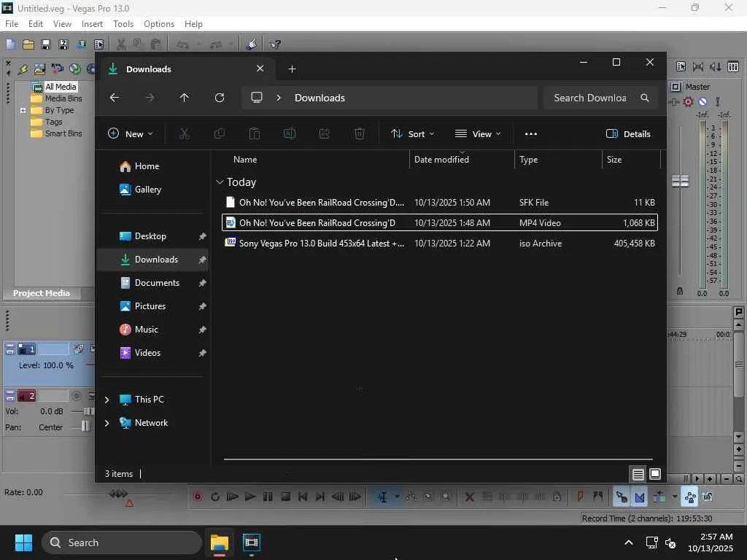Click Master FX gear icon in Master Bus

688,101
